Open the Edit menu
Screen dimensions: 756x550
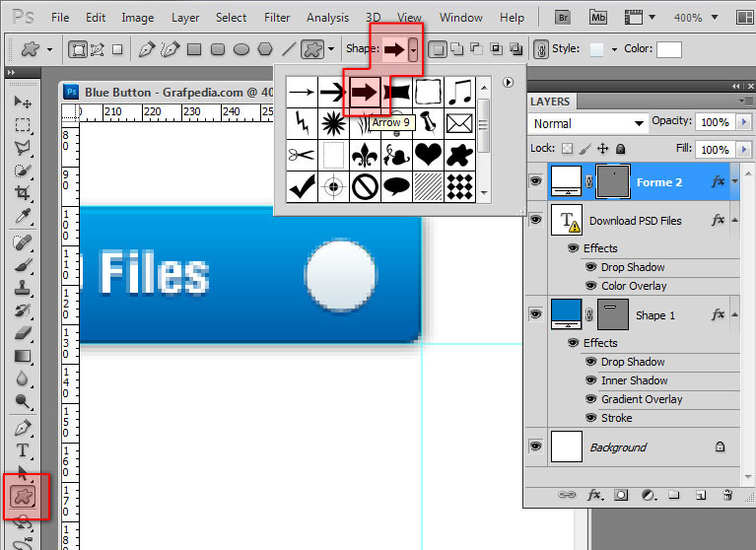point(96,18)
